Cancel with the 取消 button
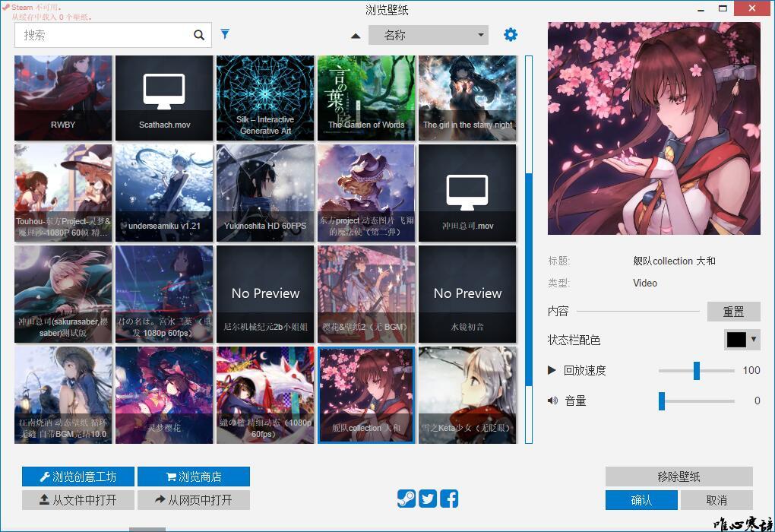This screenshot has width=775, height=532. point(716,500)
